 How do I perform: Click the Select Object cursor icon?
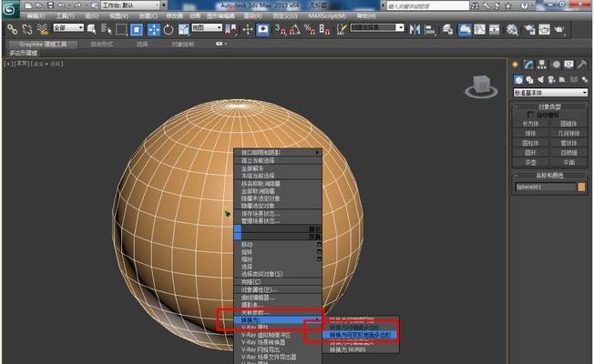[91, 29]
